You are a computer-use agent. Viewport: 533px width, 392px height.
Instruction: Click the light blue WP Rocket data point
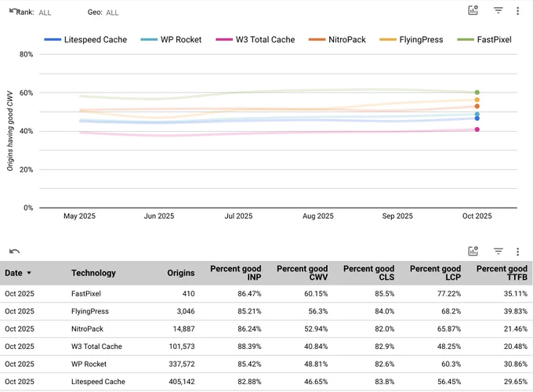477,114
